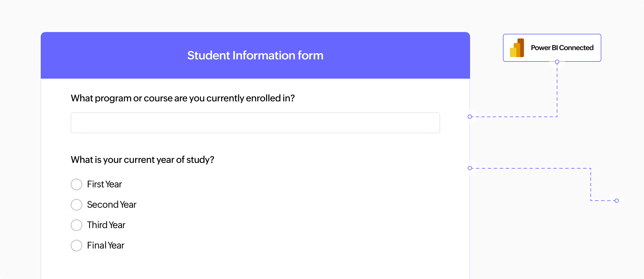Select Third Year for year of study

[77, 225]
